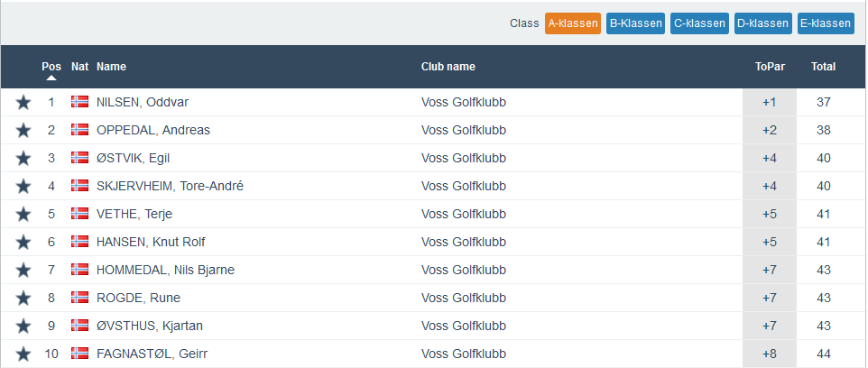Click star icon beside SKJERVHEIM, Tore-André
The width and height of the screenshot is (868, 368).
tap(23, 187)
